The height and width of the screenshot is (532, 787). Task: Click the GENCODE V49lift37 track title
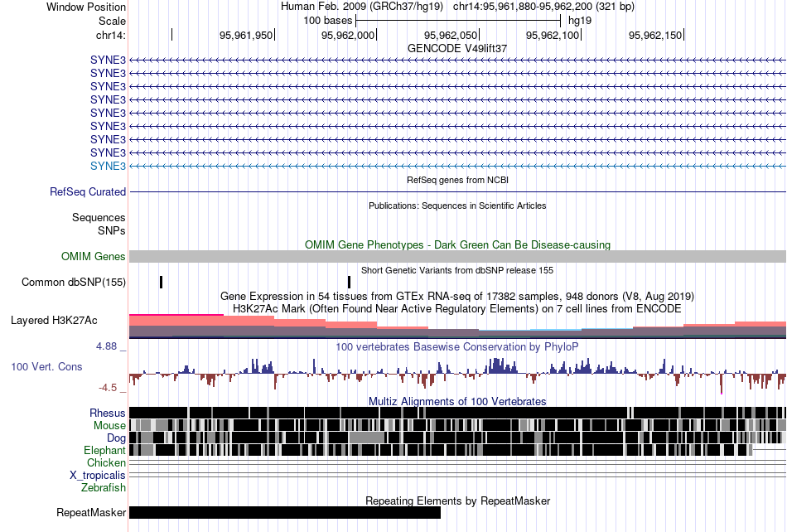(x=457, y=49)
